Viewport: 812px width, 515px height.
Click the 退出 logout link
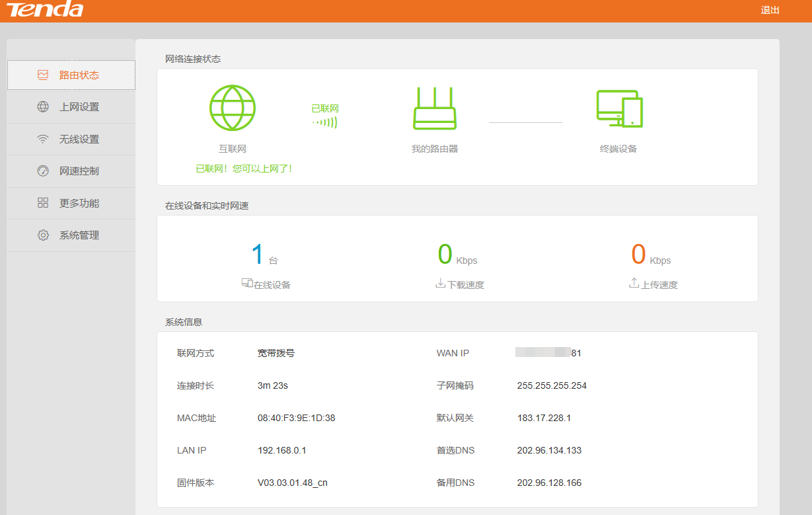click(770, 10)
